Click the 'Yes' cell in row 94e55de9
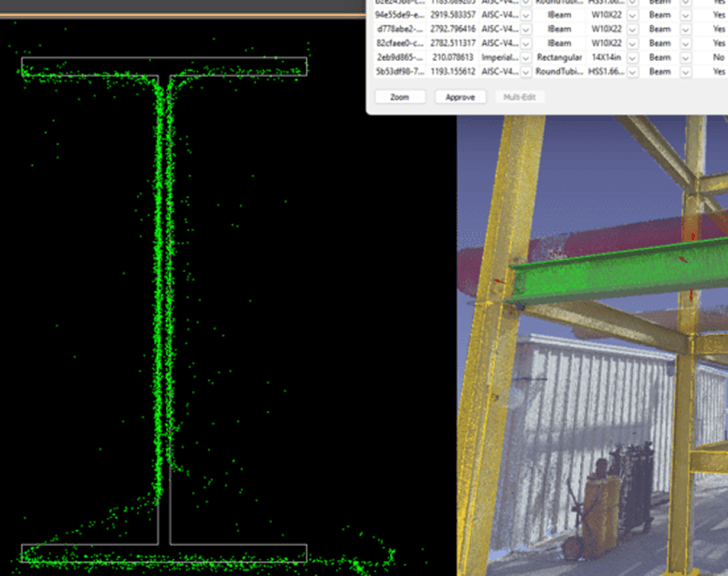This screenshot has width=728, height=576. pyautogui.click(x=719, y=15)
